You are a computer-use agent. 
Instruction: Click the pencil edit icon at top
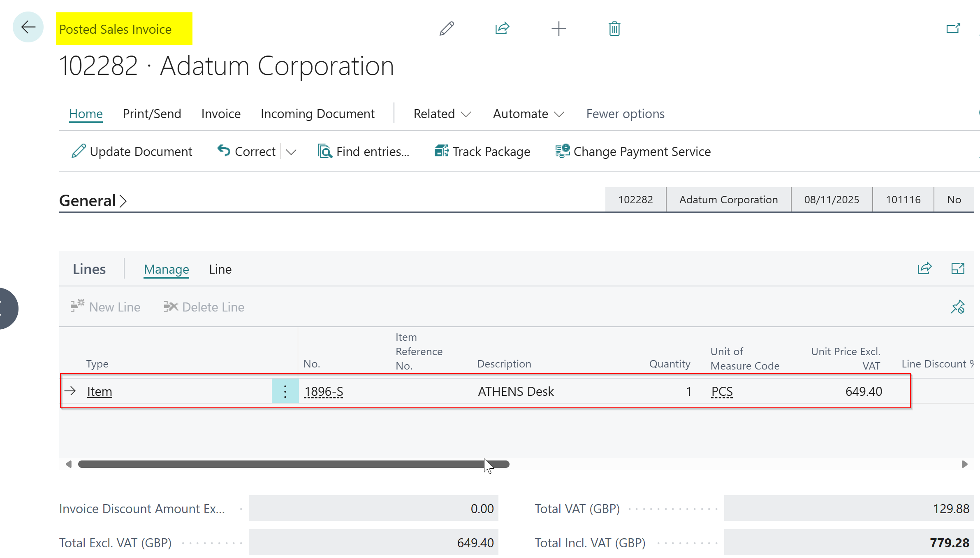click(x=446, y=28)
